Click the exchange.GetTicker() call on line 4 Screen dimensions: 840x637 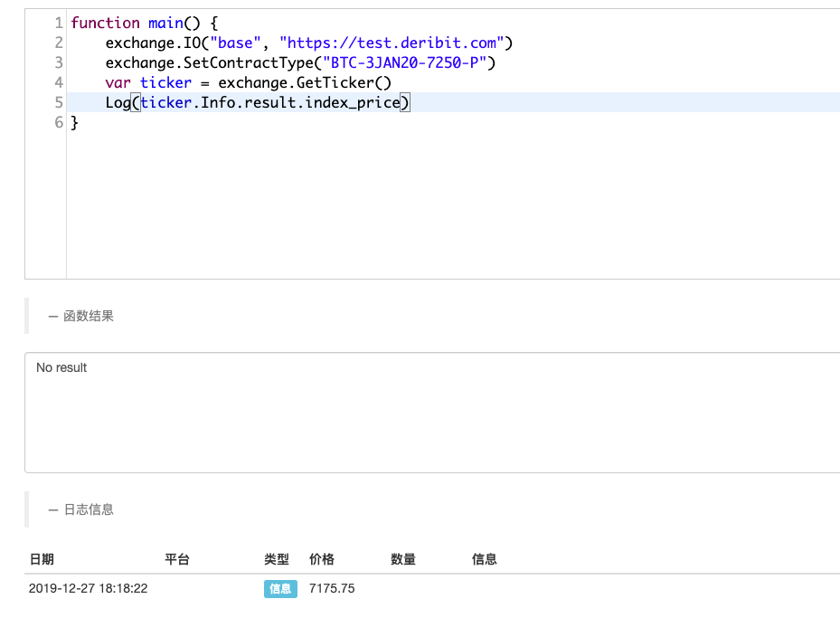(x=304, y=82)
